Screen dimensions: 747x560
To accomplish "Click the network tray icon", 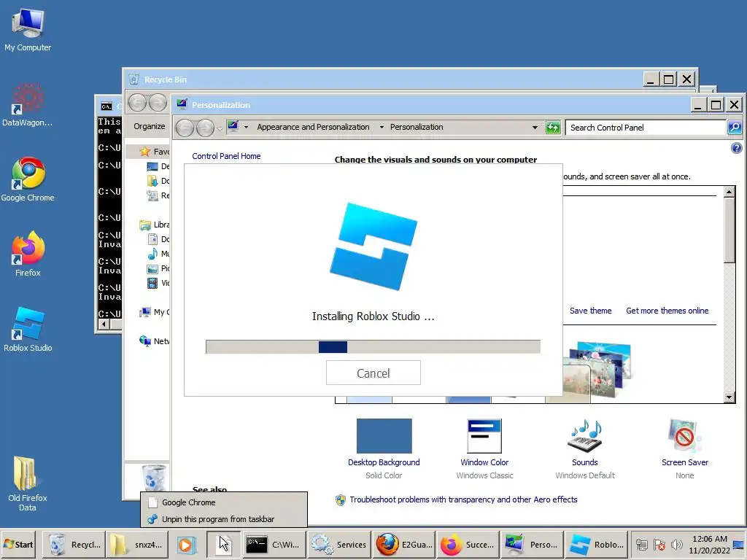I will point(642,545).
